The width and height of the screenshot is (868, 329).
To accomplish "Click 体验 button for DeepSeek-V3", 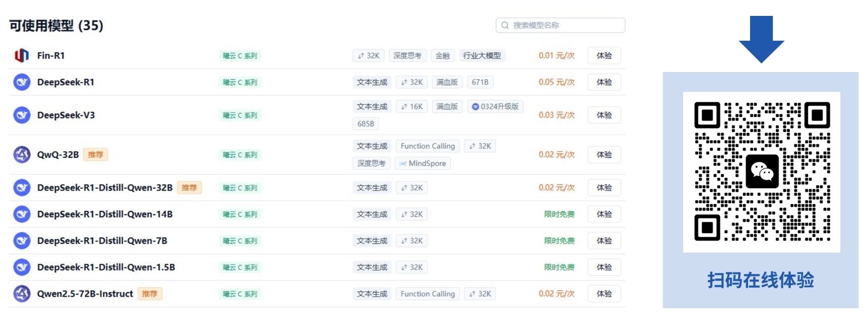I will pyautogui.click(x=604, y=115).
